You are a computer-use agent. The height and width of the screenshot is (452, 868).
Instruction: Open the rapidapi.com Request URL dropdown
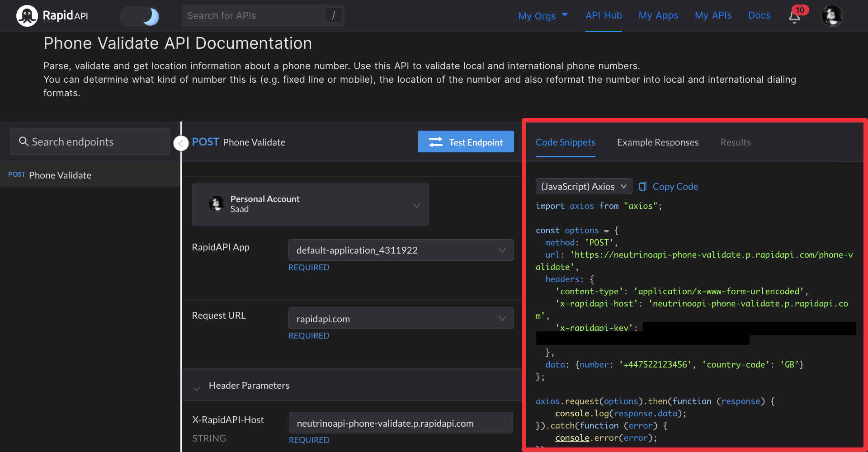[401, 318]
